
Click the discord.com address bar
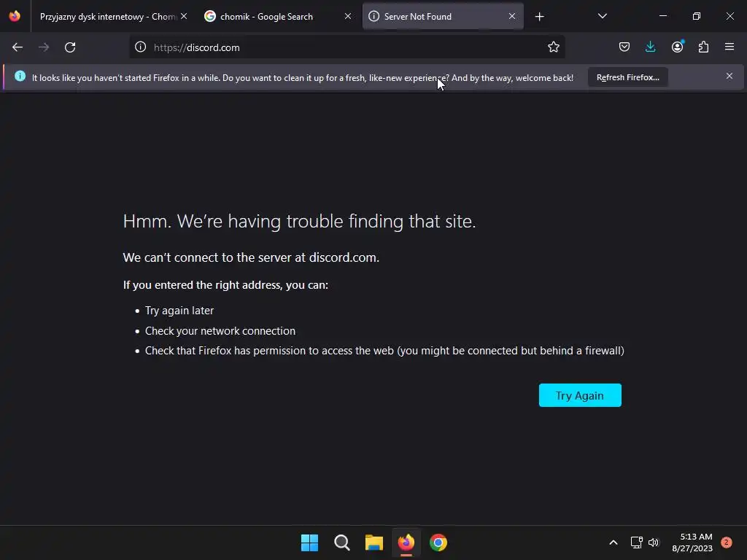tap(347, 47)
